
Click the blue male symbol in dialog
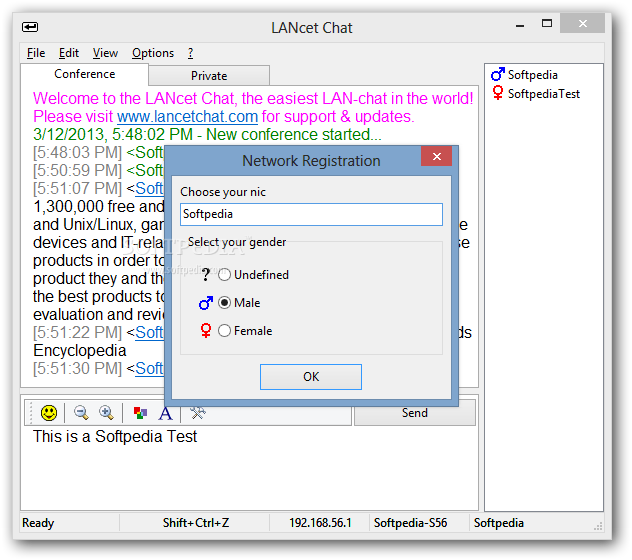coord(206,303)
